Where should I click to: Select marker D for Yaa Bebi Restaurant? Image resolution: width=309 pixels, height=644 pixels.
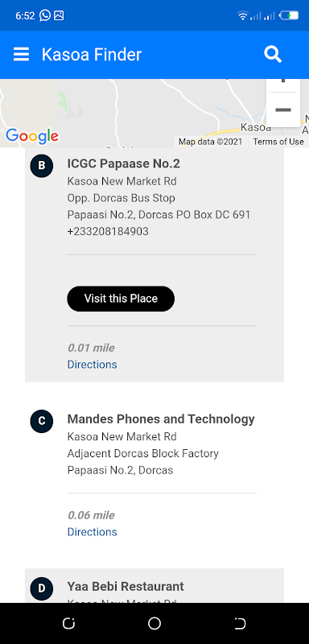click(x=42, y=588)
